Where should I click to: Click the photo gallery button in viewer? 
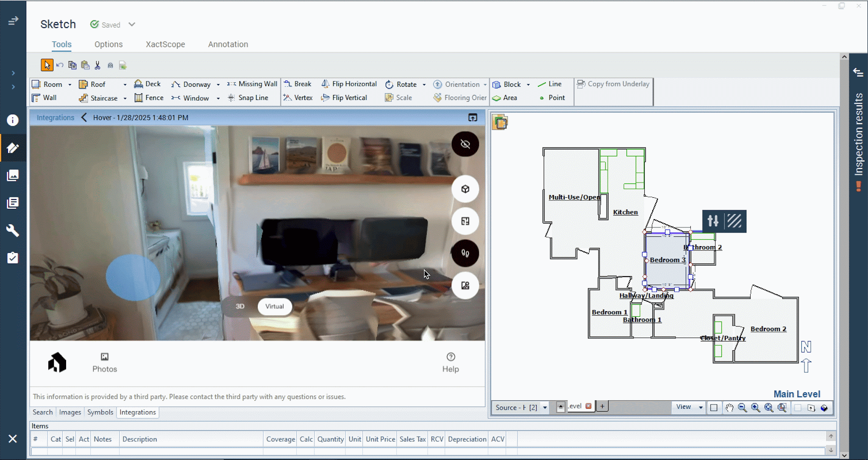(465, 285)
